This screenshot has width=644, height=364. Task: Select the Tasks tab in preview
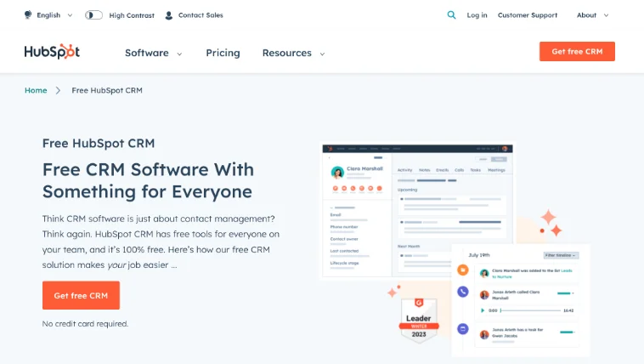pos(475,170)
